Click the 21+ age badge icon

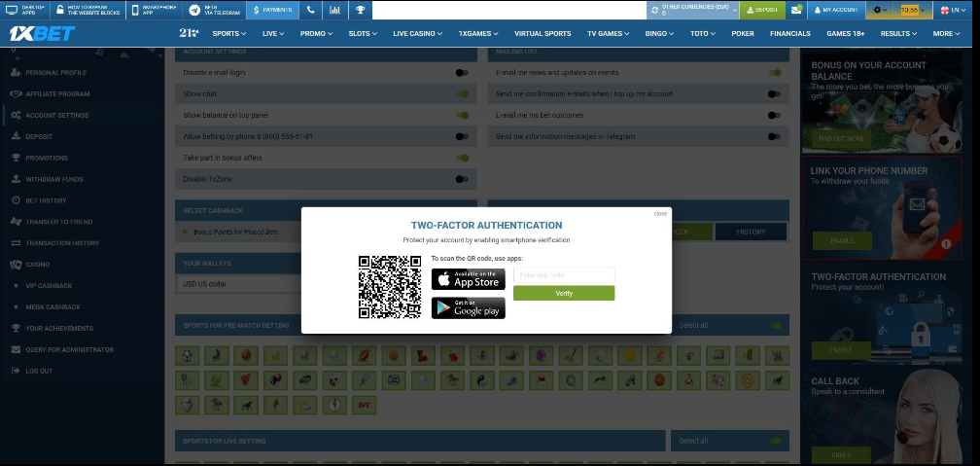pyautogui.click(x=189, y=33)
